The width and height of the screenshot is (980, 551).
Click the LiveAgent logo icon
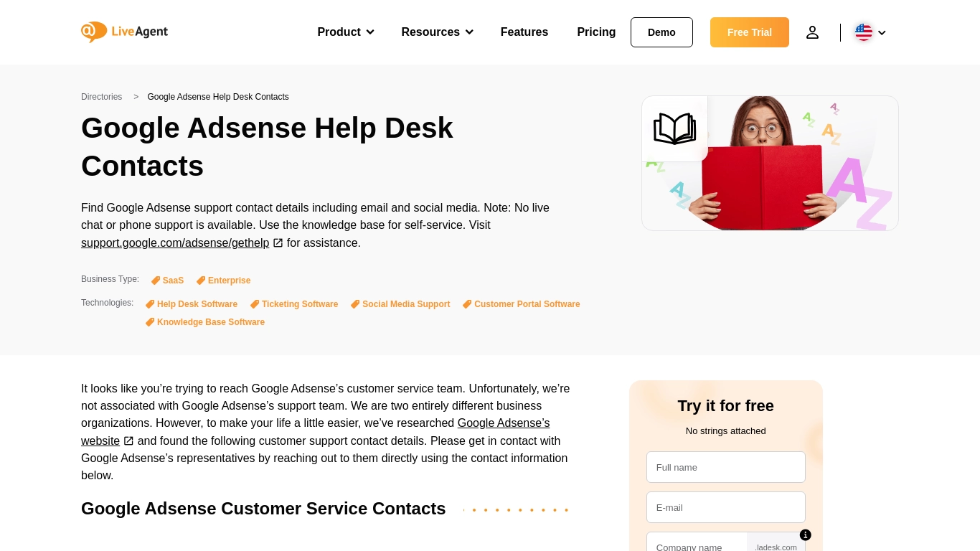click(x=94, y=32)
